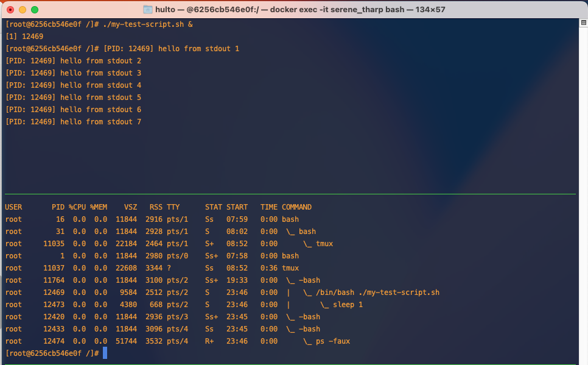Click the COMMAND column header
Screen dimensions: 588x365
click(296, 207)
